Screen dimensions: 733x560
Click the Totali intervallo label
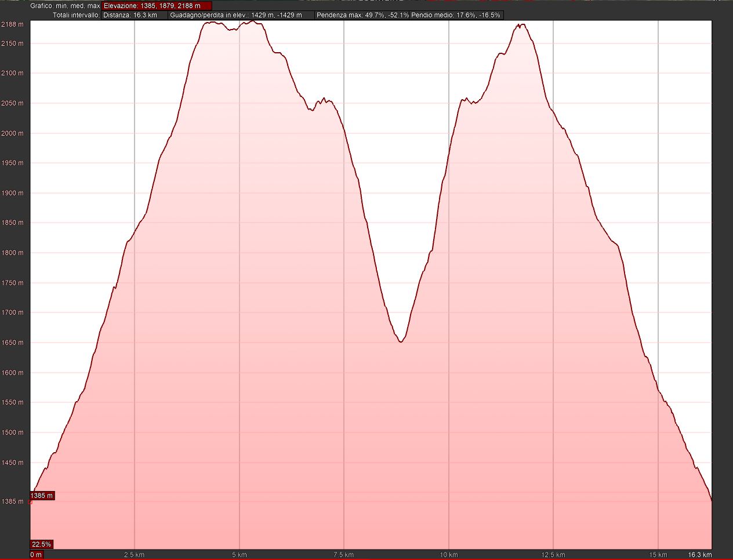click(x=76, y=15)
